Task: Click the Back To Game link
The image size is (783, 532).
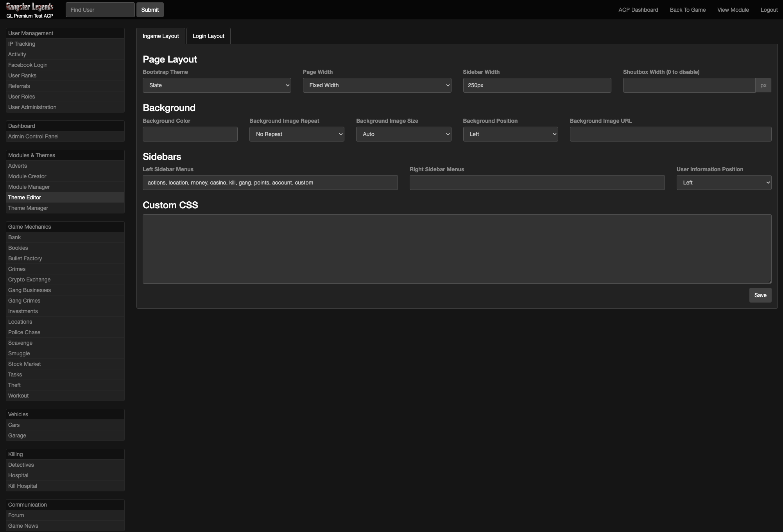Action: [x=688, y=10]
